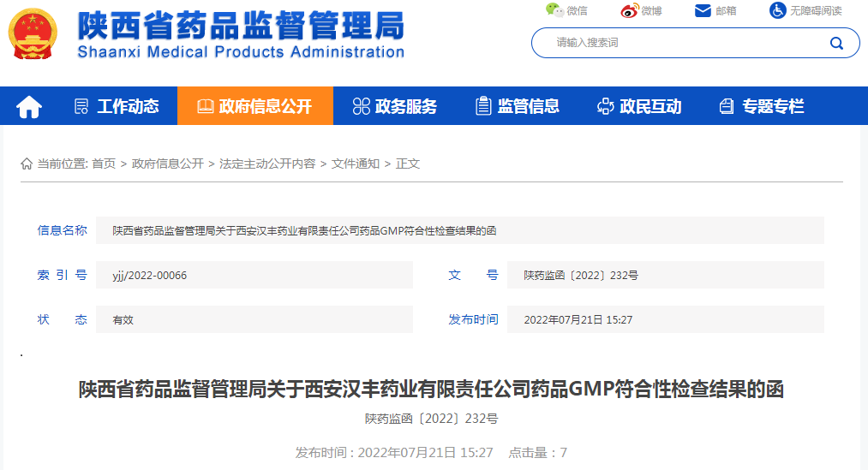This screenshot has width=868, height=470.
Task: Click the 邮箱 text link
Action: click(x=726, y=11)
